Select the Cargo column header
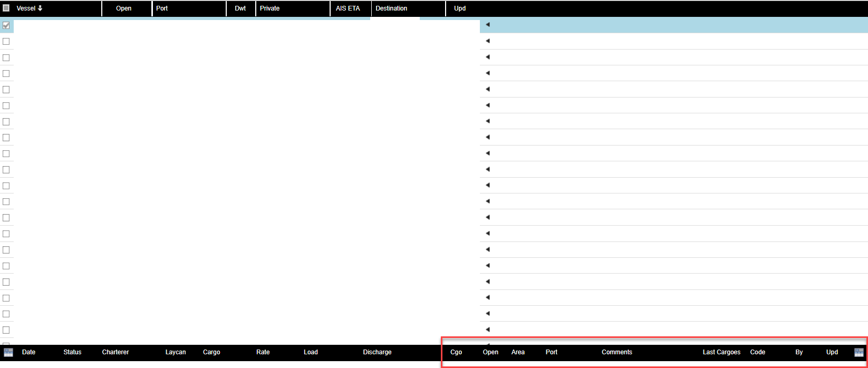The width and height of the screenshot is (868, 368). coord(211,352)
